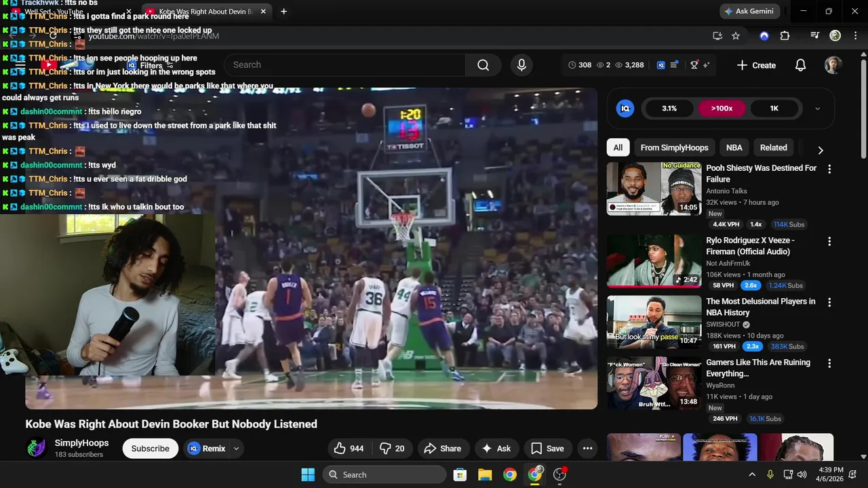Open Gamers Like This Are Ruining Everything title

758,368
